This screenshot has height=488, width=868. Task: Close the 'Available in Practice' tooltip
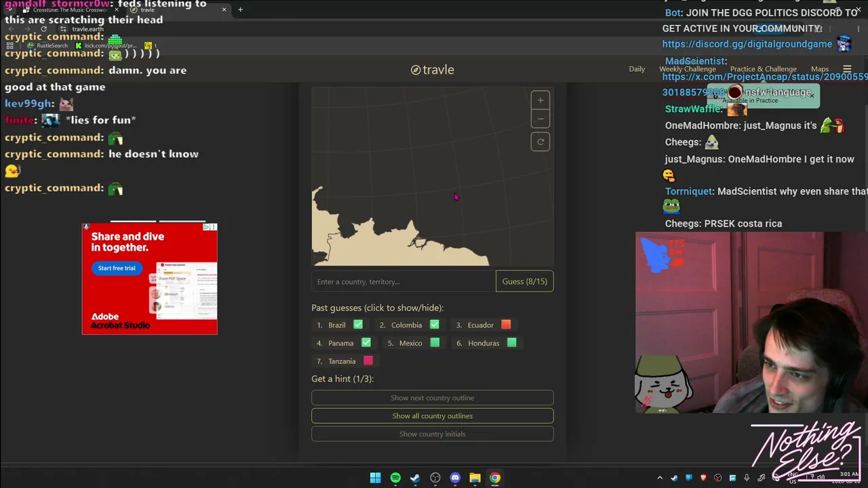pyautogui.click(x=812, y=96)
